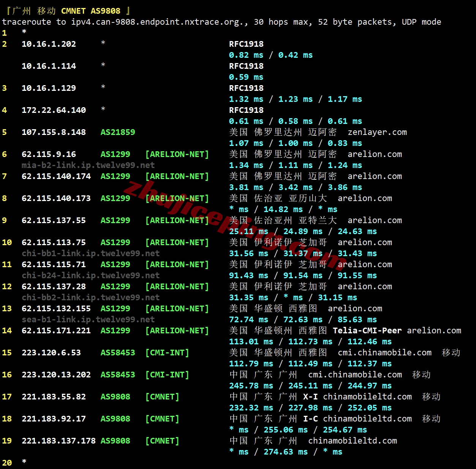The width and height of the screenshot is (476, 469).
Task: Click the hostname chi-bb1-link.ip.twelve99.net
Action: [x=91, y=254]
